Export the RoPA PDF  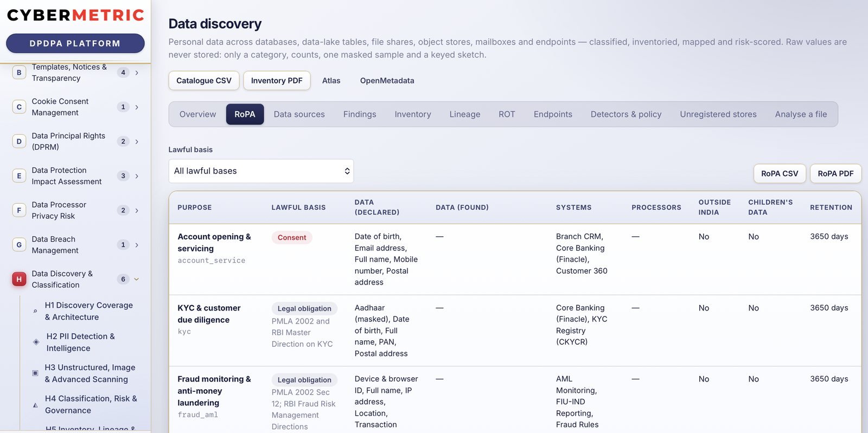pos(835,173)
